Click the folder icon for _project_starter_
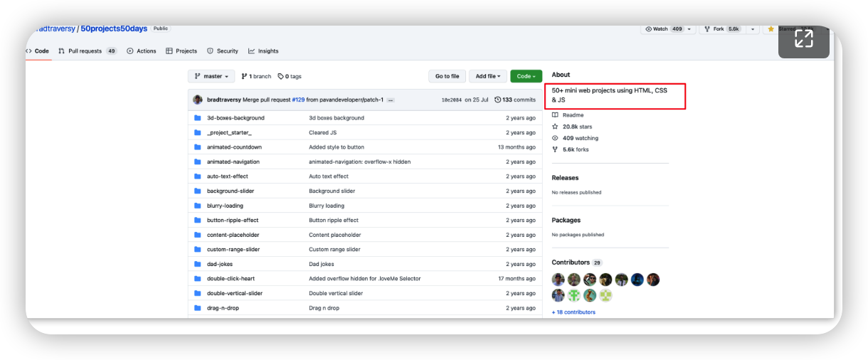The height and width of the screenshot is (360, 868). click(198, 132)
